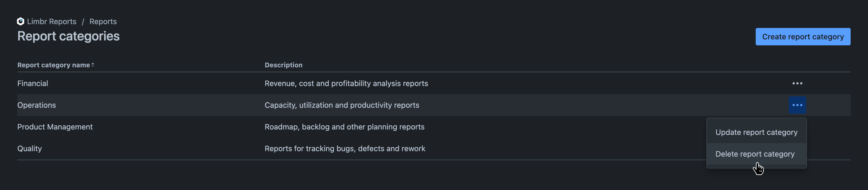
Task: Choose "Delete report category" from the menu
Action: pos(755,154)
